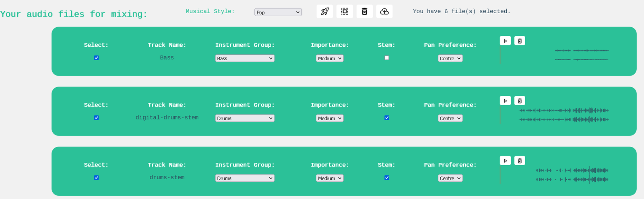Viewport: 644px width, 199px height.
Task: Click the cloud upload icon
Action: pos(384,11)
